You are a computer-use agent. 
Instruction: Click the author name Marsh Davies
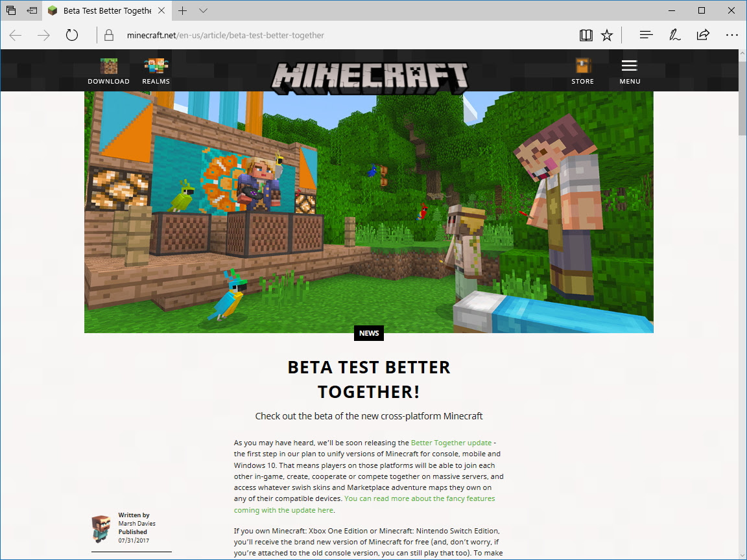pyautogui.click(x=137, y=523)
